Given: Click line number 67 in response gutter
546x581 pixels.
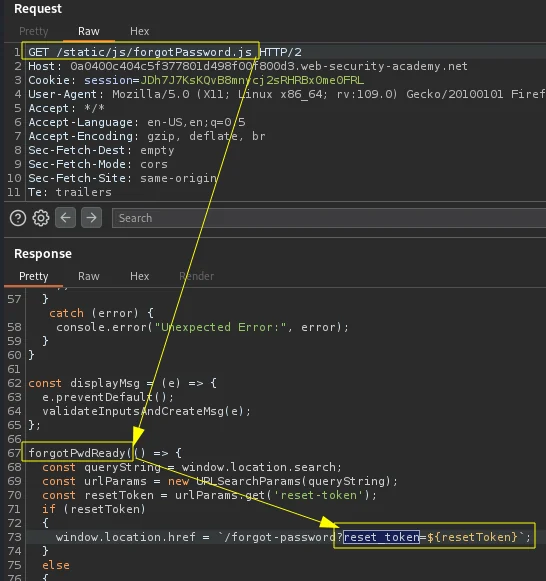Looking at the screenshot, I should (x=14, y=453).
